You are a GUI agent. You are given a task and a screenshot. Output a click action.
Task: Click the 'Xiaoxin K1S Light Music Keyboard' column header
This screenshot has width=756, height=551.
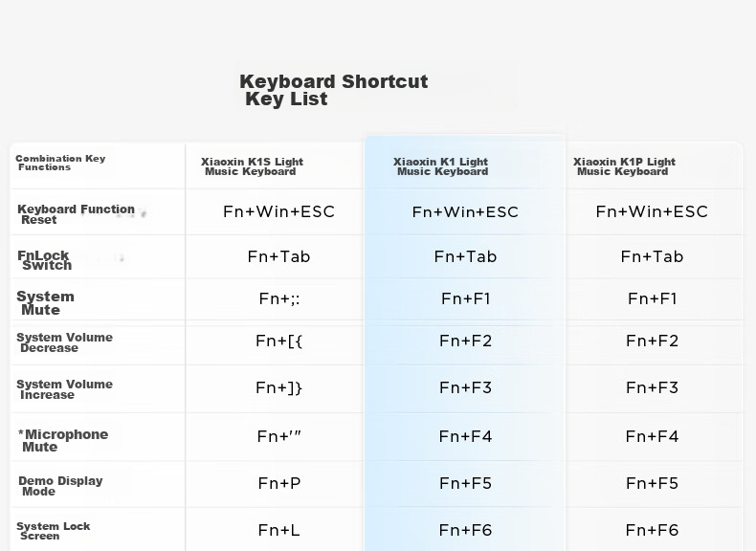(252, 166)
